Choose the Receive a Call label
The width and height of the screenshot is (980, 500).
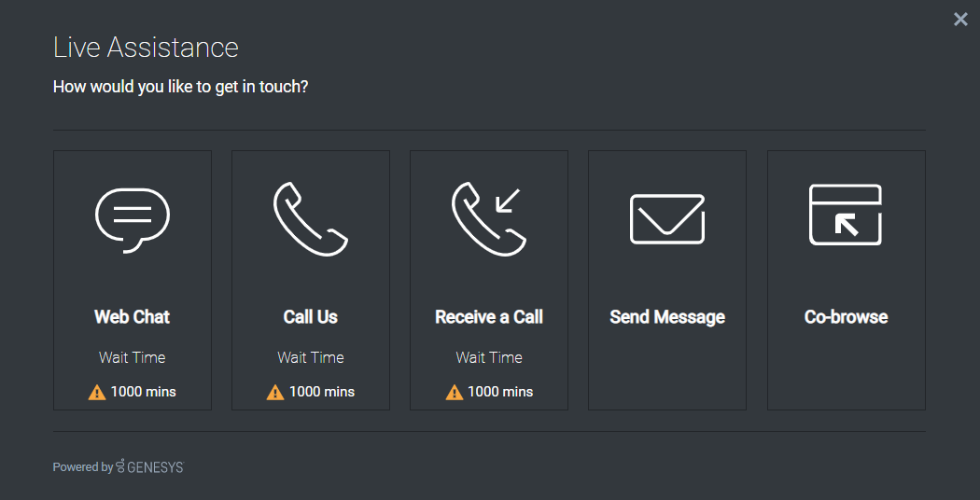point(489,317)
